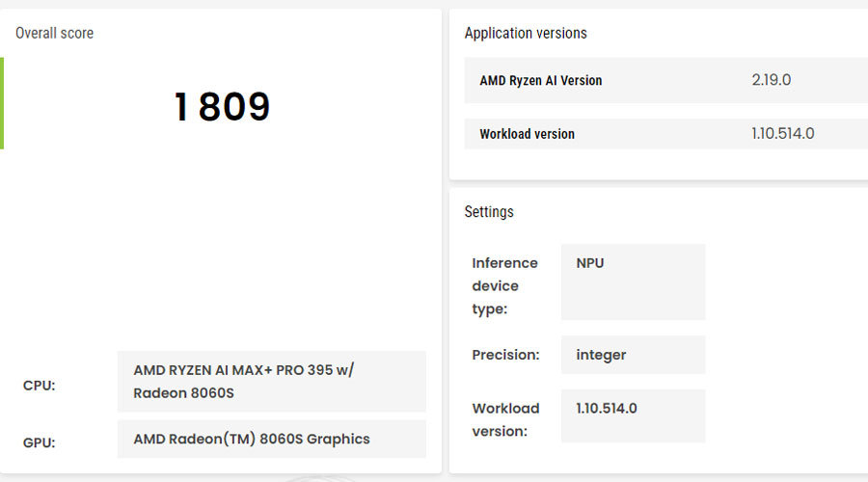
Task: Click the green bar beside the score
Action: 2,103
